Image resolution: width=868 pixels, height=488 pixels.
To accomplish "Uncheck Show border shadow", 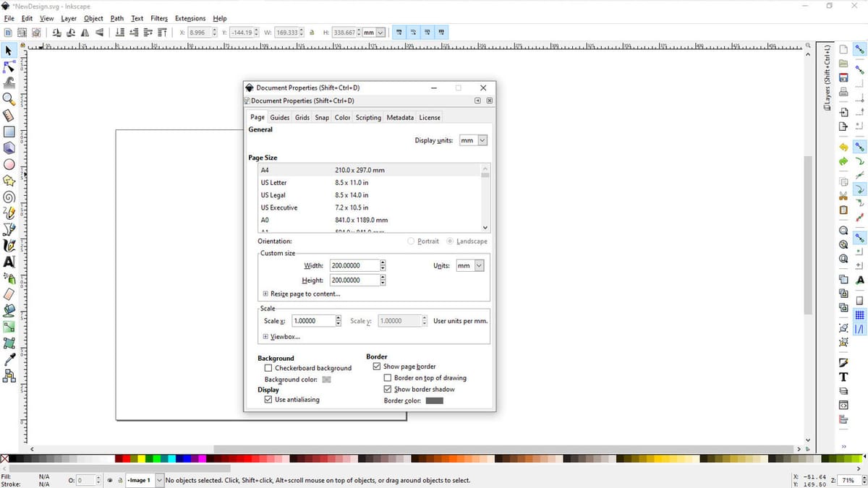I will (x=388, y=389).
